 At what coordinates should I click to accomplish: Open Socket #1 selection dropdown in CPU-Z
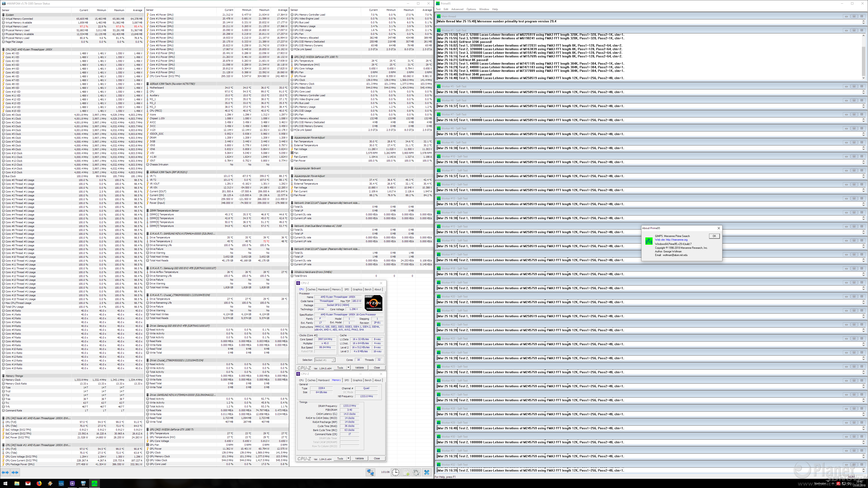pos(325,360)
